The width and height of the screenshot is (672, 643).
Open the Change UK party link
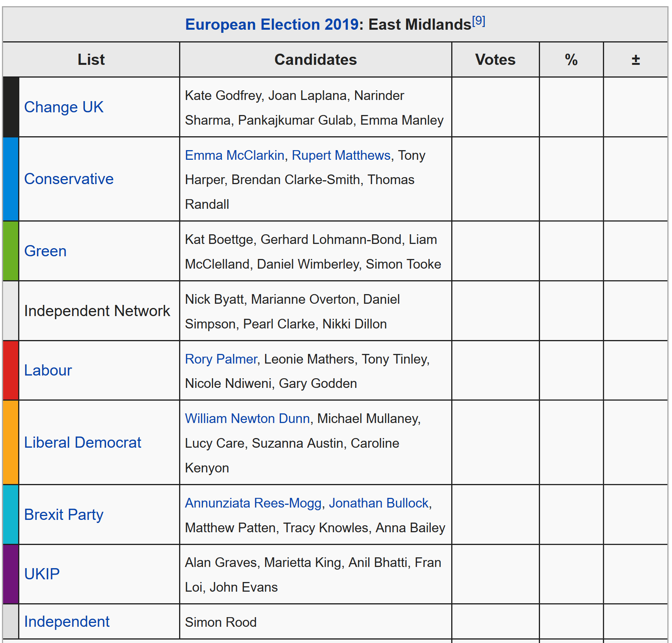pos(64,107)
